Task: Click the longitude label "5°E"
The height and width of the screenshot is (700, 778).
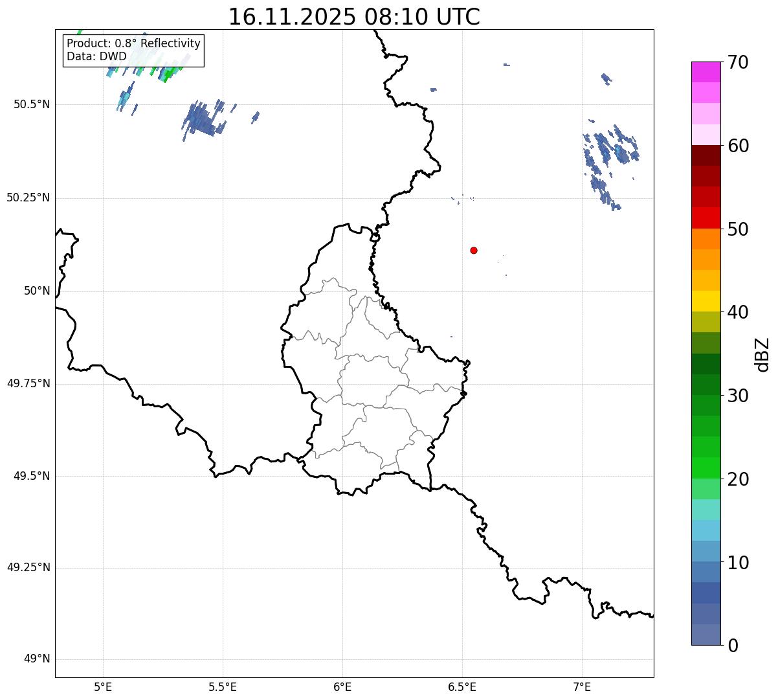Action: tap(103, 687)
